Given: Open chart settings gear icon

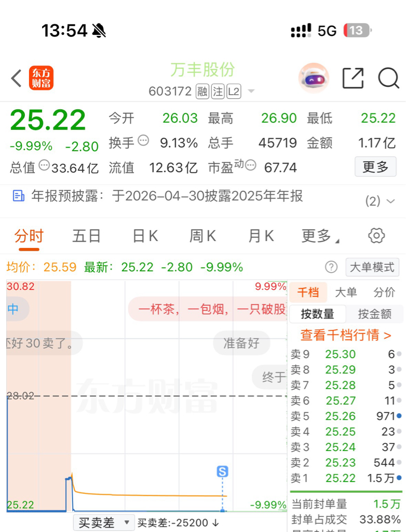Looking at the screenshot, I should point(376,236).
